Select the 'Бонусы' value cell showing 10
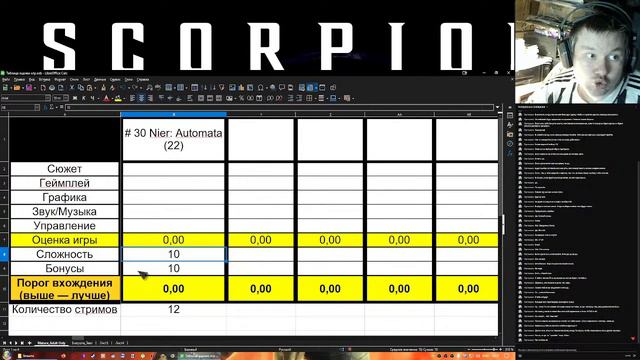 click(173, 268)
